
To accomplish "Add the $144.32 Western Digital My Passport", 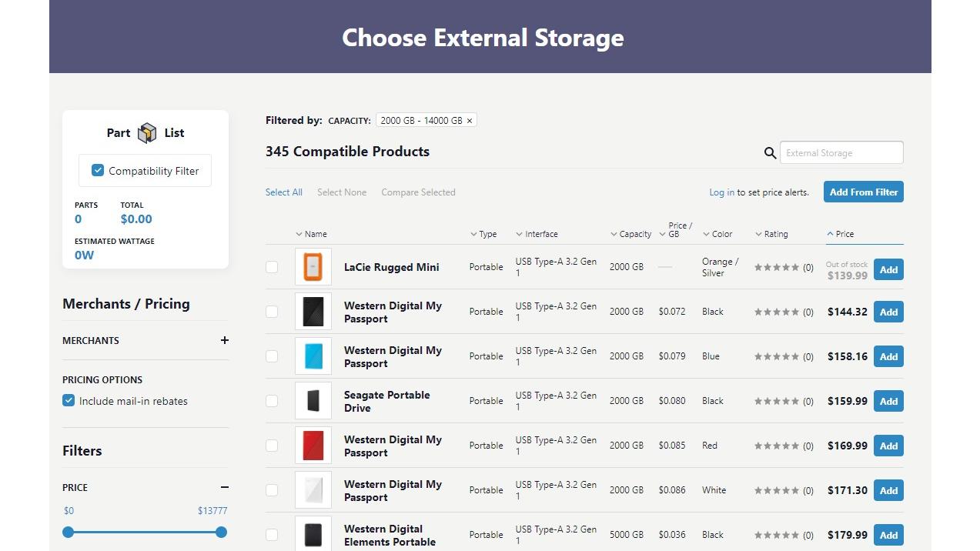I will pos(888,312).
